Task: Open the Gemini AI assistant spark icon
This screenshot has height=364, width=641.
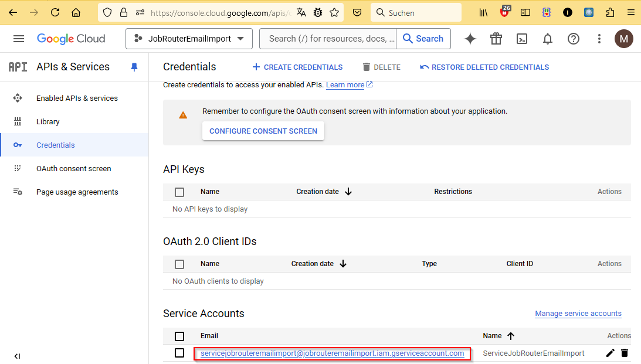Action: pos(470,39)
